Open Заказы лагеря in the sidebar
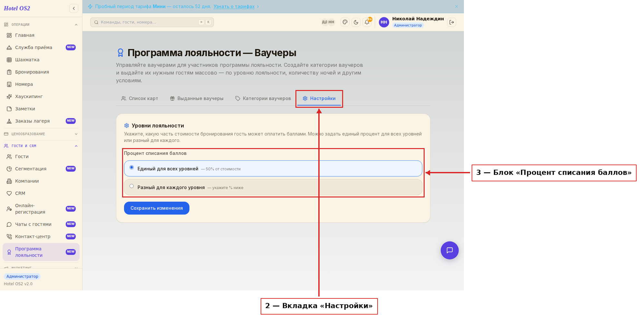 coord(41,121)
